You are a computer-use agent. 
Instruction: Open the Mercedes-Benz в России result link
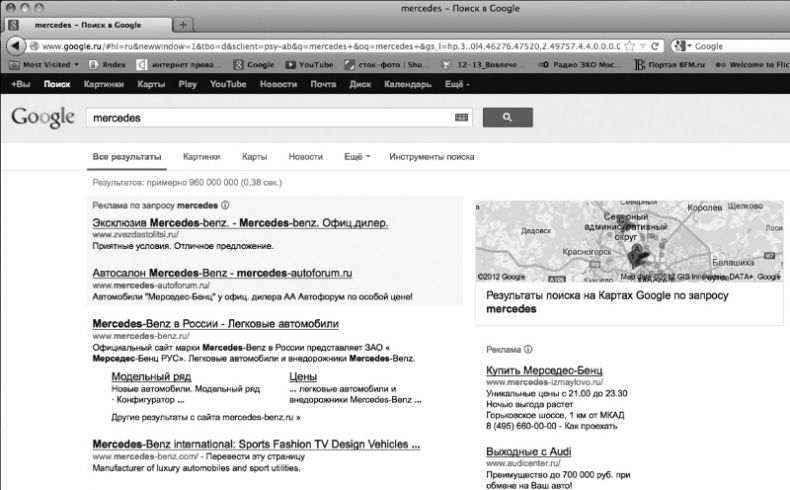click(215, 324)
